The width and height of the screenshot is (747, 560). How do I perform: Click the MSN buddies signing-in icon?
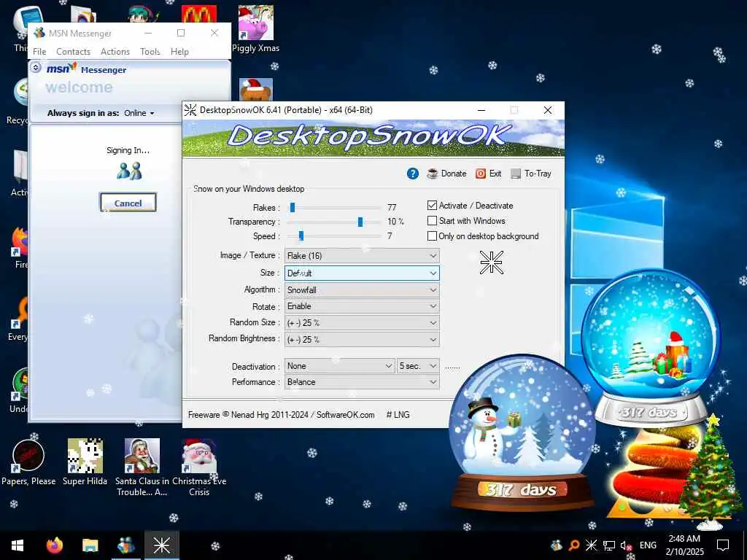pos(129,171)
